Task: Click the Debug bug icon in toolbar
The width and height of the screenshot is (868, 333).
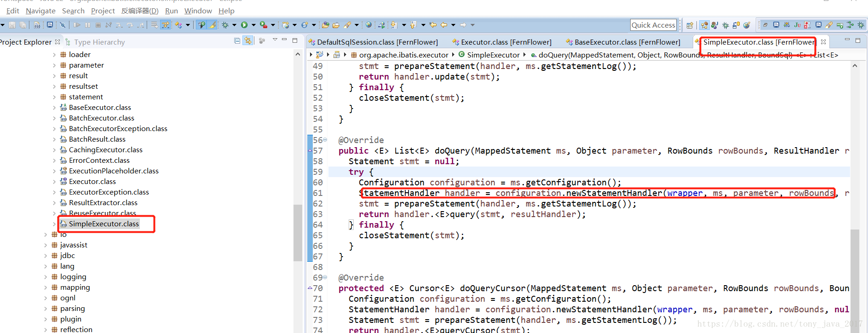Action: [x=225, y=25]
